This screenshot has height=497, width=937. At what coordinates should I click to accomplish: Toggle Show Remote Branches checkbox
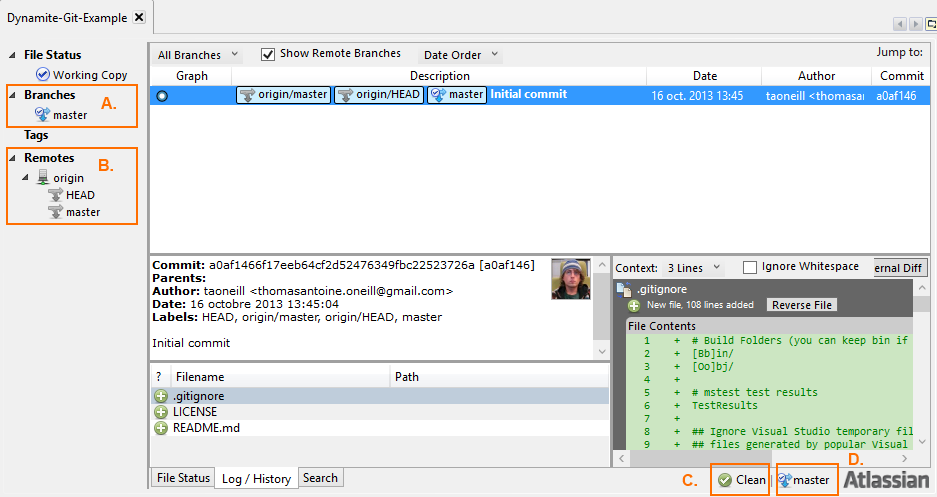268,54
